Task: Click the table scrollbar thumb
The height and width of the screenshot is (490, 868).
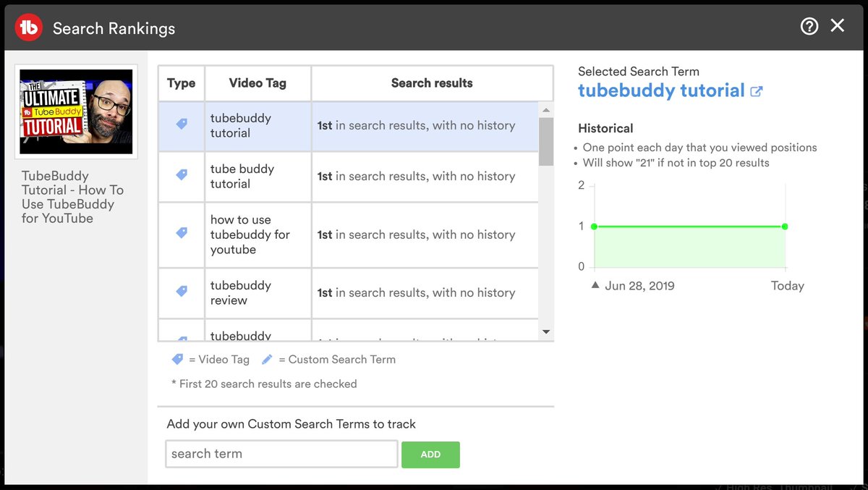Action: (x=546, y=142)
